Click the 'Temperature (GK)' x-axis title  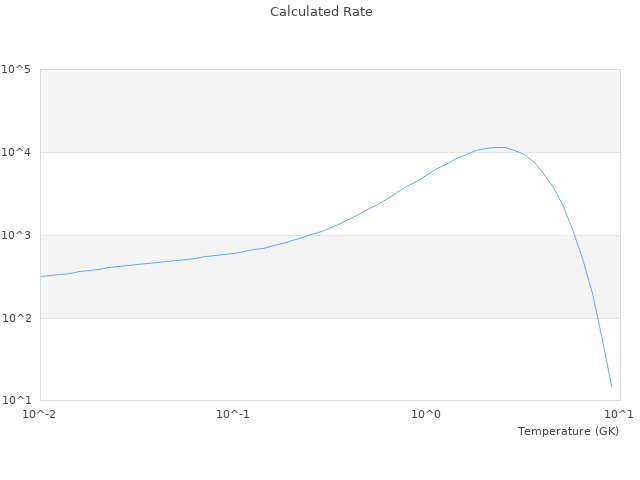click(568, 431)
